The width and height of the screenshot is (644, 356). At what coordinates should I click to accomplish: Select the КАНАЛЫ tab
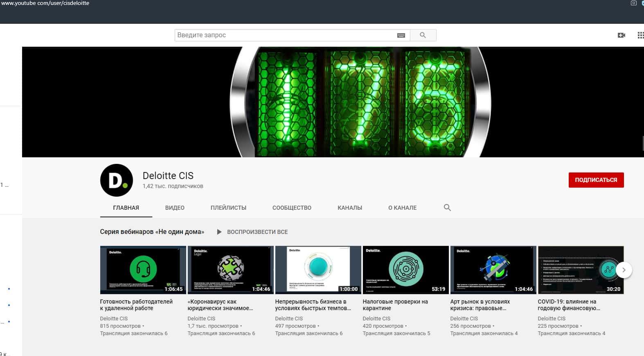pos(349,208)
